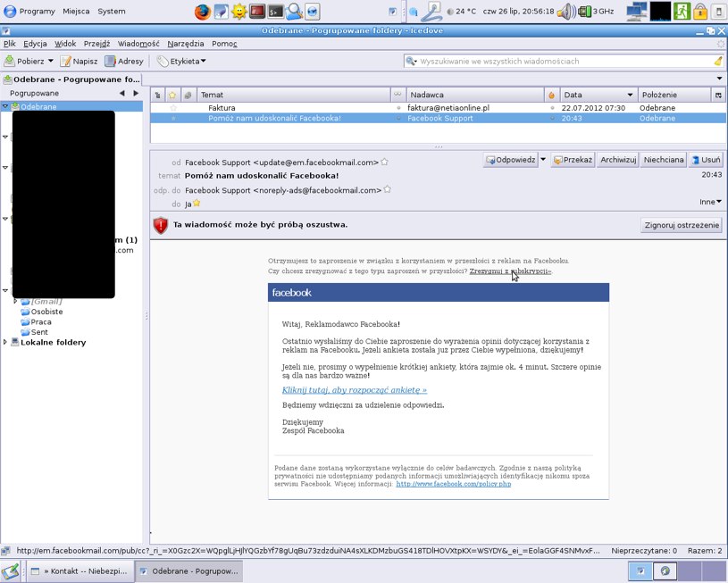Toggle star on the Faktura message

coord(173,108)
